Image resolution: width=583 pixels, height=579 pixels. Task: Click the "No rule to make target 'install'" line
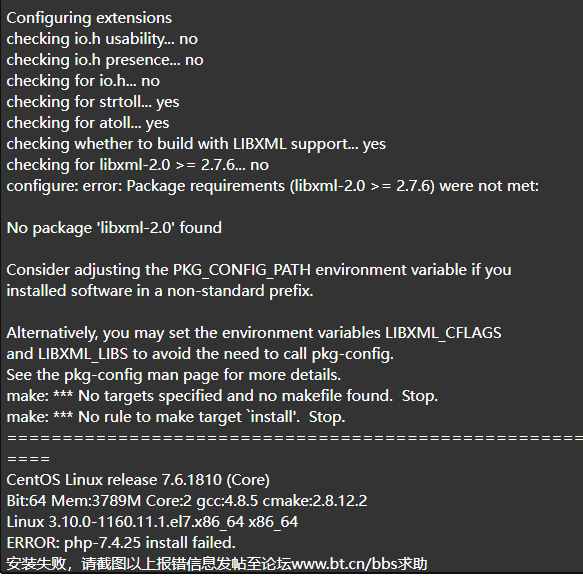(x=176, y=417)
